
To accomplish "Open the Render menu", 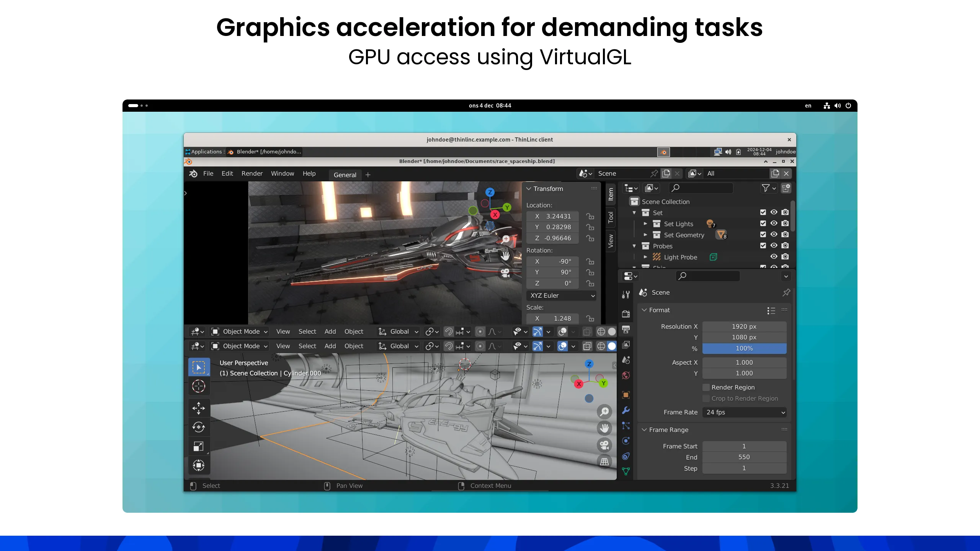I will click(x=252, y=173).
